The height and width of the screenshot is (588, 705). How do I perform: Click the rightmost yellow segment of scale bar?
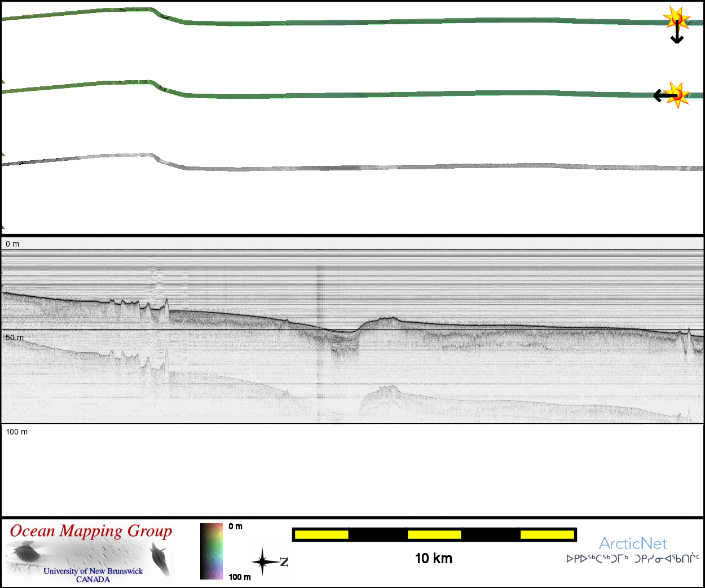[x=547, y=534]
